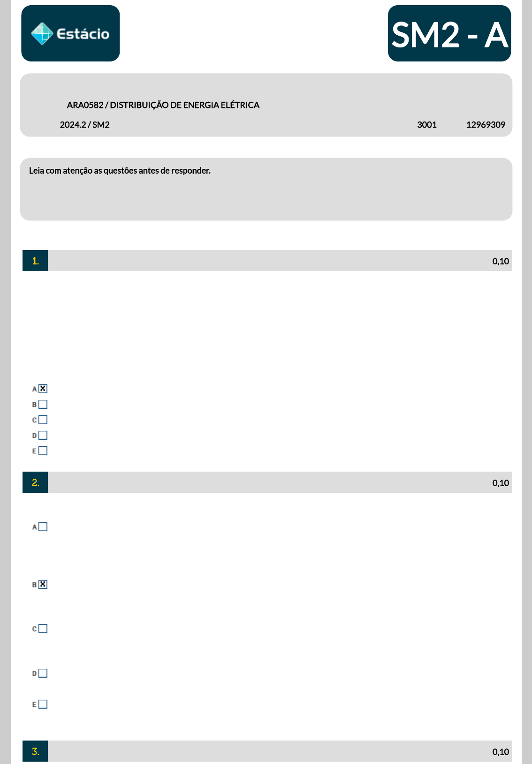Click the course title ARA0582 text
532x764 pixels.
163,105
